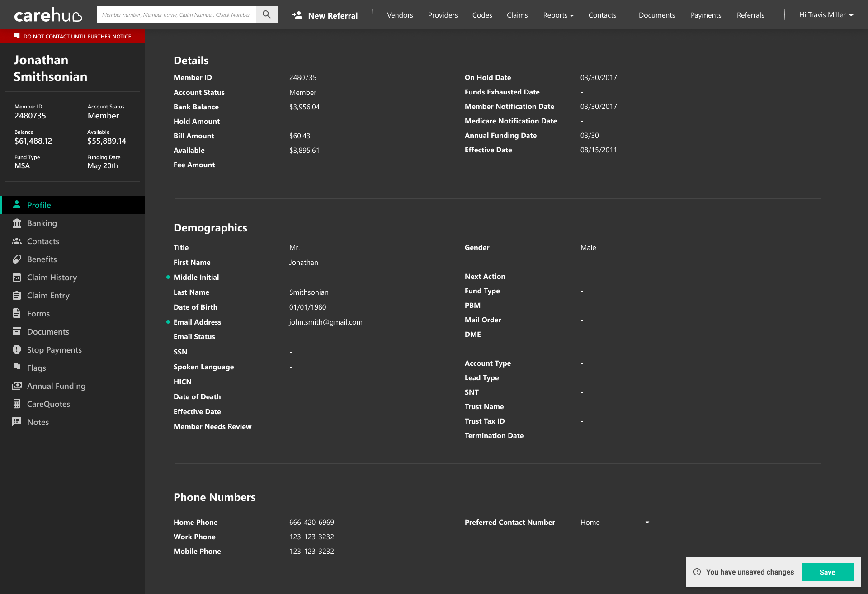Click the Last Name value Smithsonian
The height and width of the screenshot is (594, 868).
[309, 292]
